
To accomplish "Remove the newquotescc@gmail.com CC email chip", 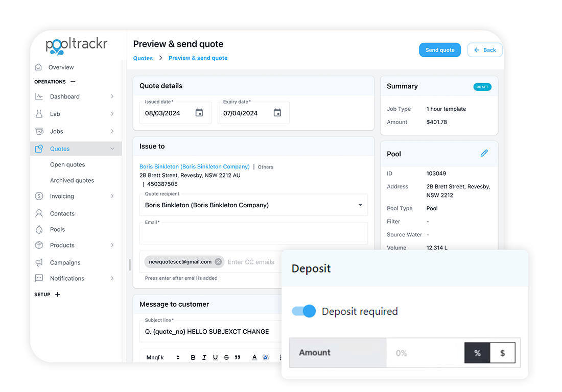I will [219, 261].
